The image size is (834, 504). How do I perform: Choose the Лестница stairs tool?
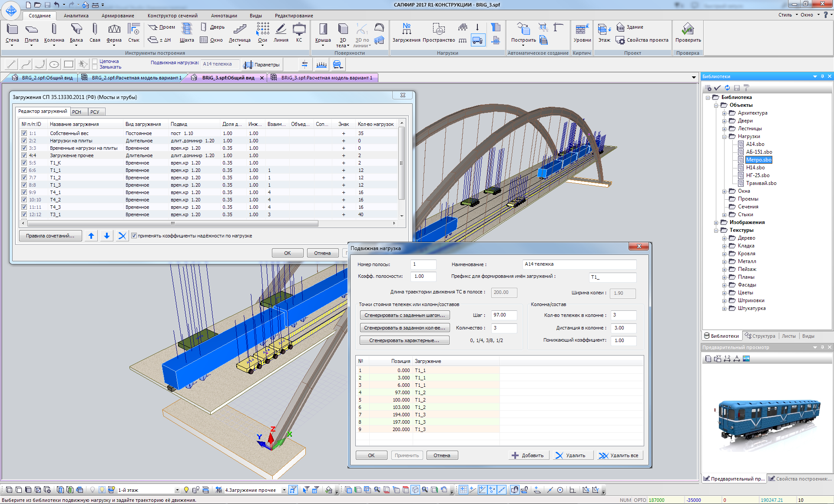239,33
